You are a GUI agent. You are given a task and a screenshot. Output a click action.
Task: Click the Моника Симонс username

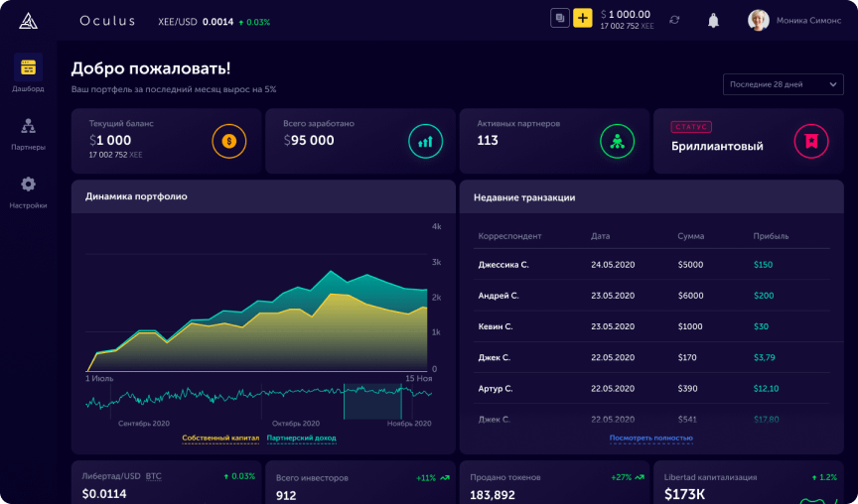pyautogui.click(x=808, y=21)
